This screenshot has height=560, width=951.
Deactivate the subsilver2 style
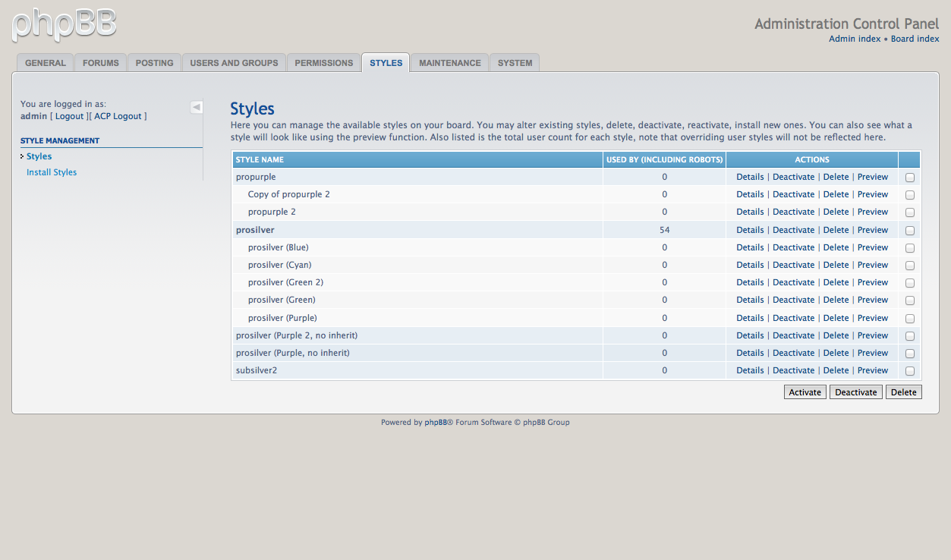794,370
